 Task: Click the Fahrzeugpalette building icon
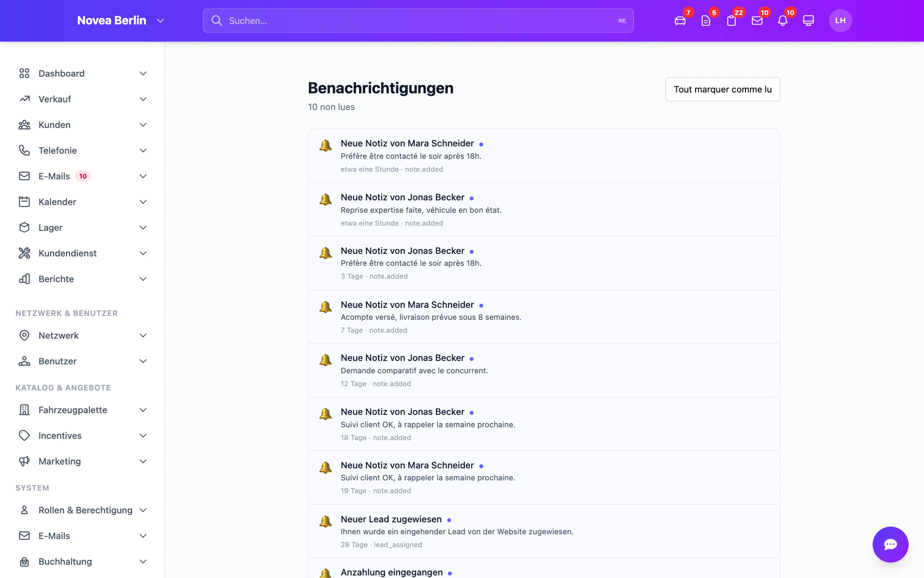coord(24,410)
